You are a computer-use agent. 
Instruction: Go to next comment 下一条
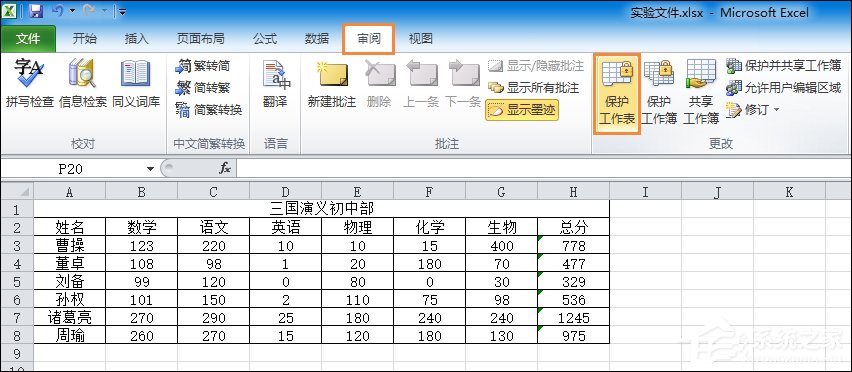pos(463,84)
